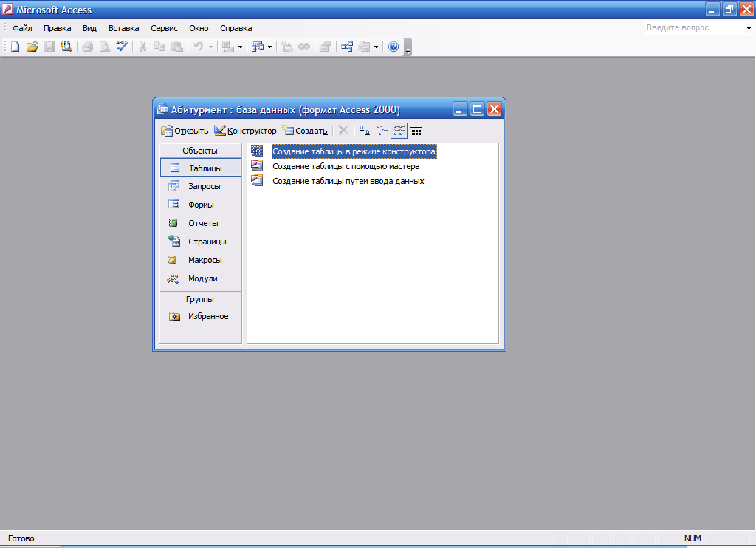
Task: Open the Справка menu
Action: click(236, 28)
